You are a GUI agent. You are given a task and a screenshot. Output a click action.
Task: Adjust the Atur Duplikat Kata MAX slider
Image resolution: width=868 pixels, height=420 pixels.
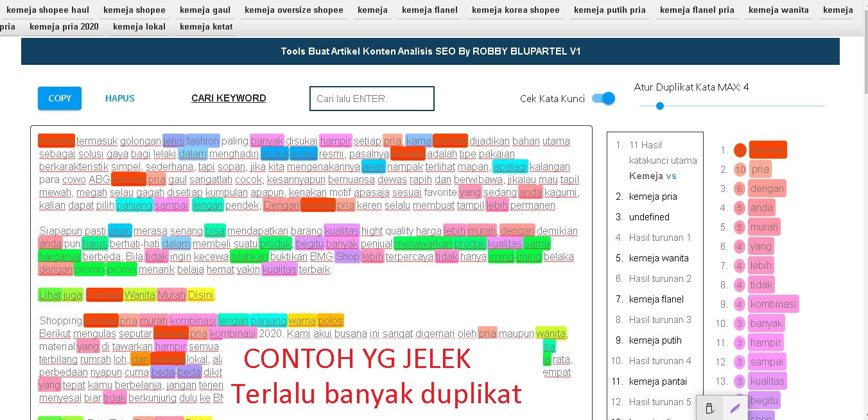659,106
